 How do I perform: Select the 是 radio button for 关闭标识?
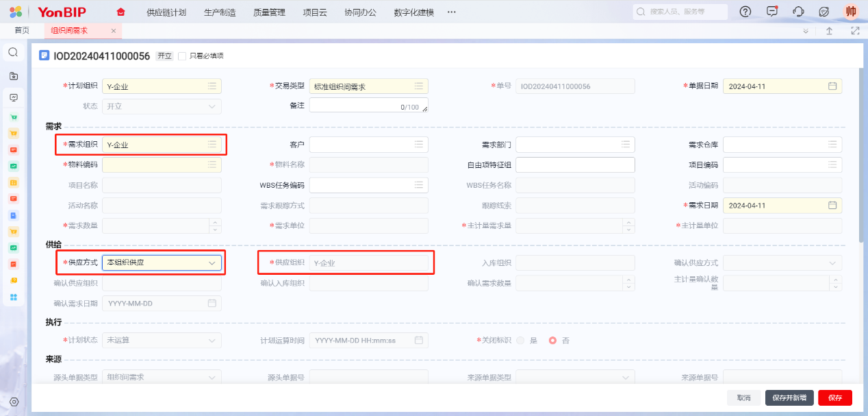(522, 341)
